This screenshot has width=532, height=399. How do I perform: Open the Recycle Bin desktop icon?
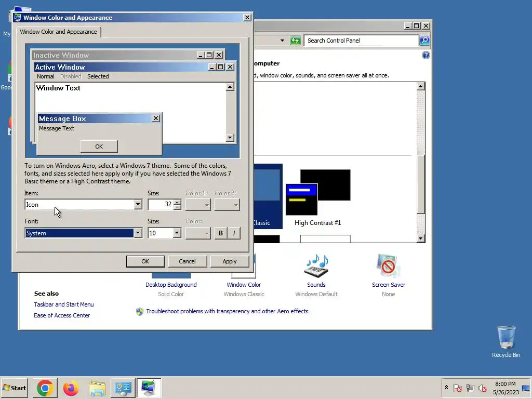[506, 341]
